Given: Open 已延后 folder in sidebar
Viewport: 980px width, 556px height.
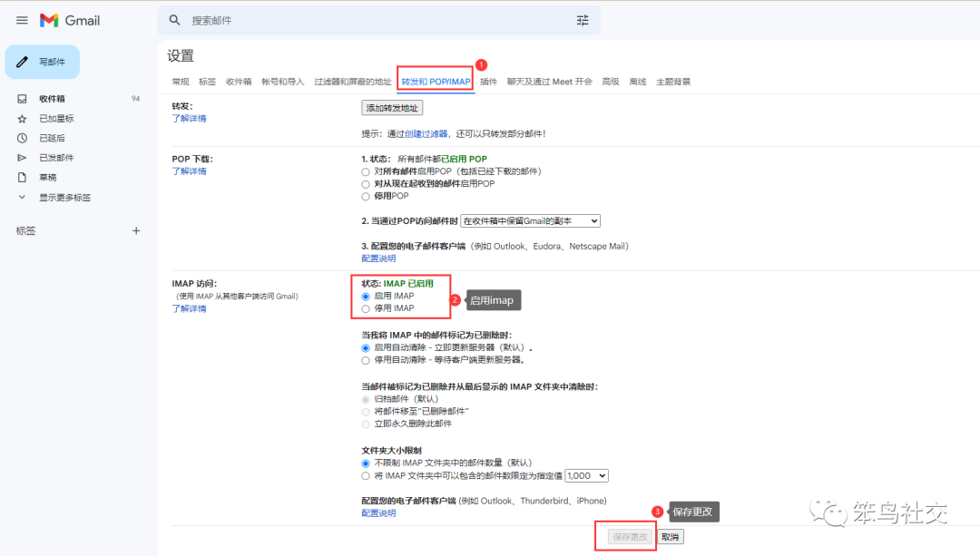Looking at the screenshot, I should point(52,138).
